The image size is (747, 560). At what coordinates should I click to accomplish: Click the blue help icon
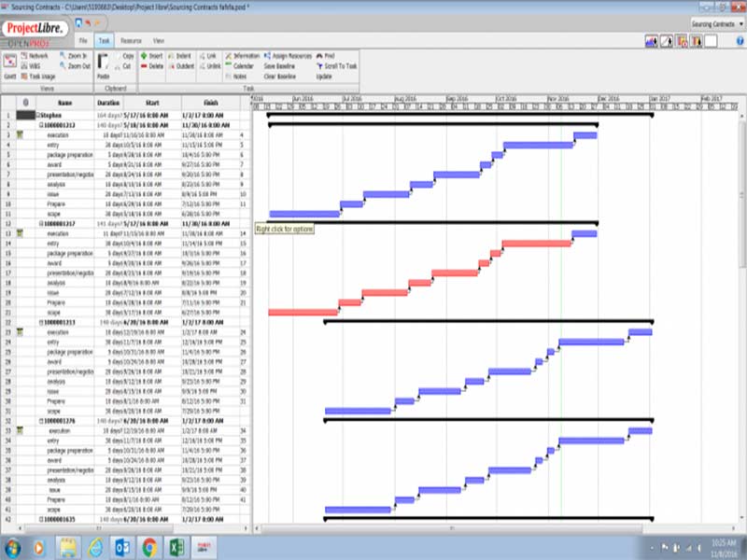[740, 41]
